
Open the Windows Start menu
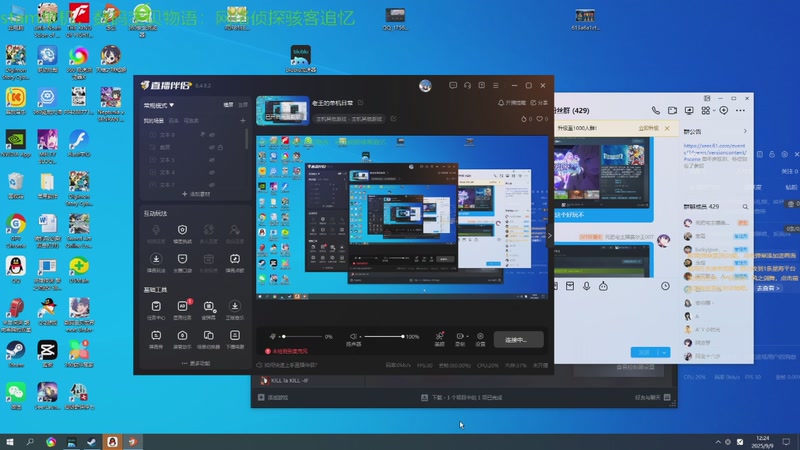(10, 442)
